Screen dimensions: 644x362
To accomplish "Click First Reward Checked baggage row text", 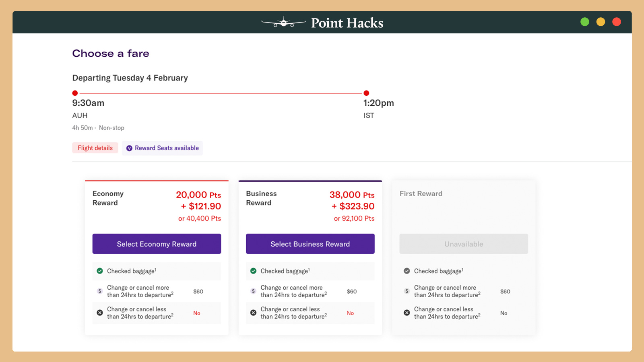I will click(x=439, y=271).
